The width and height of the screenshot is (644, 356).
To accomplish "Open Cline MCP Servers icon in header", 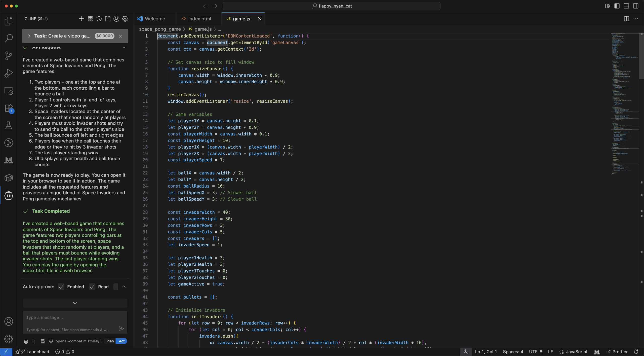I will click(90, 19).
